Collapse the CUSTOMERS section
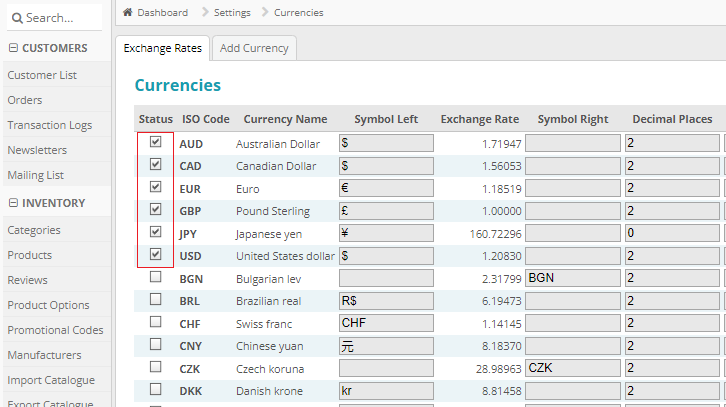The width and height of the screenshot is (726, 407). point(13,48)
